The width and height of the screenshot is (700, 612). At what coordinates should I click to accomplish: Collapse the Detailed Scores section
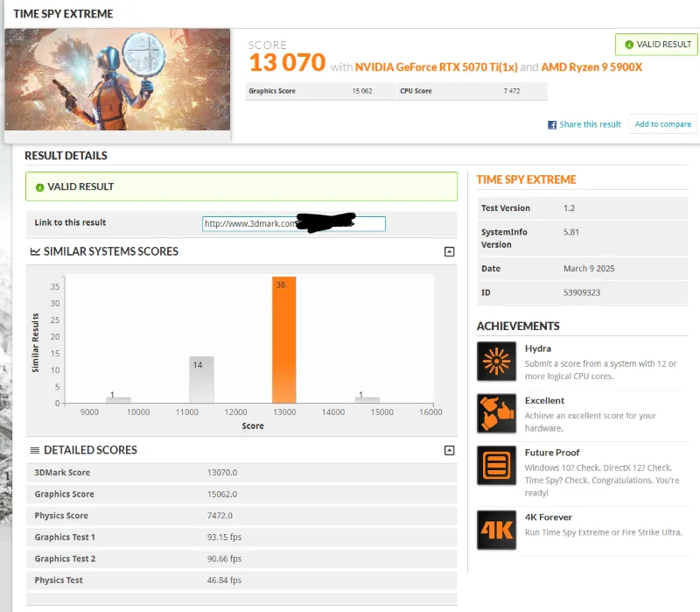pos(450,450)
